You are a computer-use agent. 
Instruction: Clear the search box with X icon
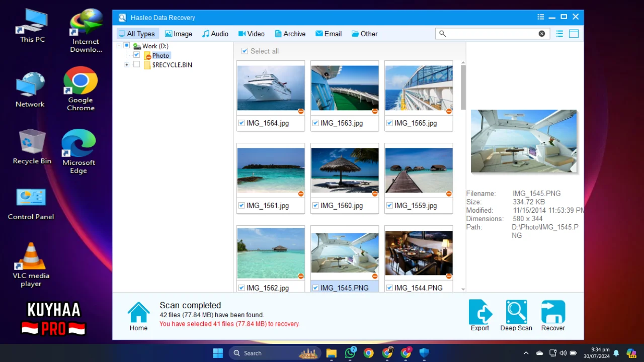[542, 34]
